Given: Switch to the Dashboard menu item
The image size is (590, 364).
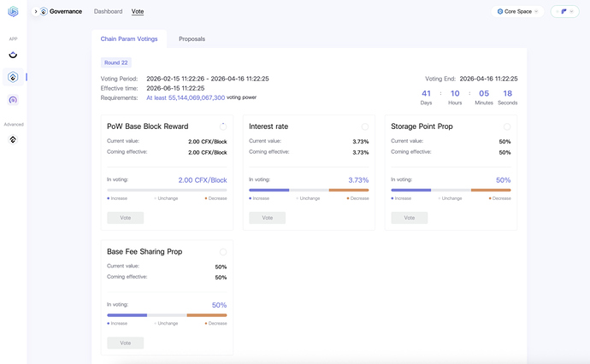Looking at the screenshot, I should (108, 12).
